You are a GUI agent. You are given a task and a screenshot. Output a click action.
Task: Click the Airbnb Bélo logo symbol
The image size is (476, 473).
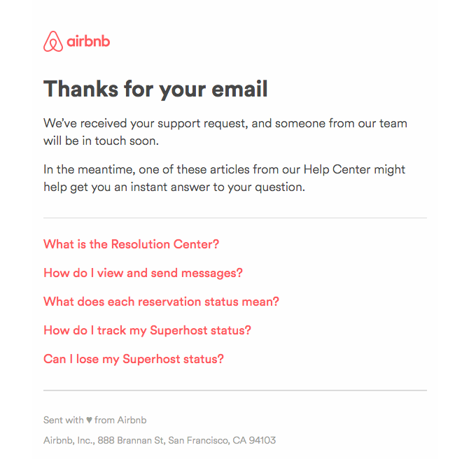point(52,42)
